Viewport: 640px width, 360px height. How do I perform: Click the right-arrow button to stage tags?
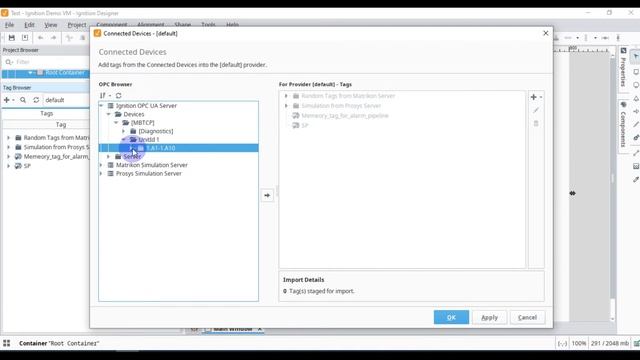267,196
